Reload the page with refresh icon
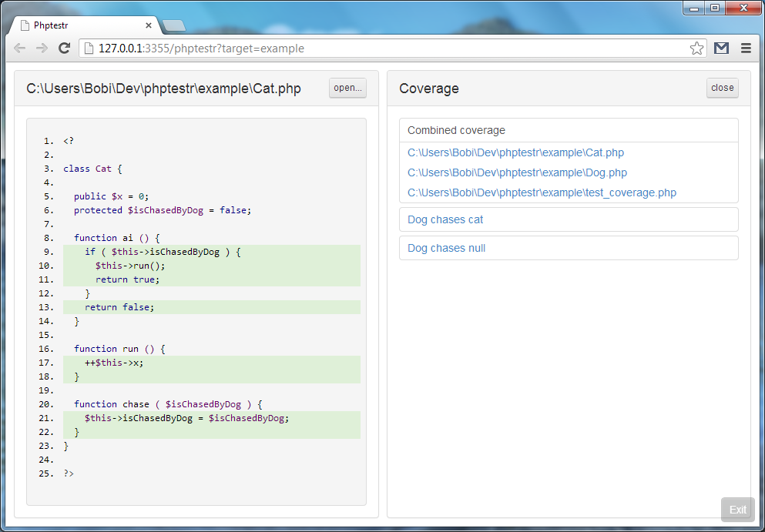 coord(65,48)
